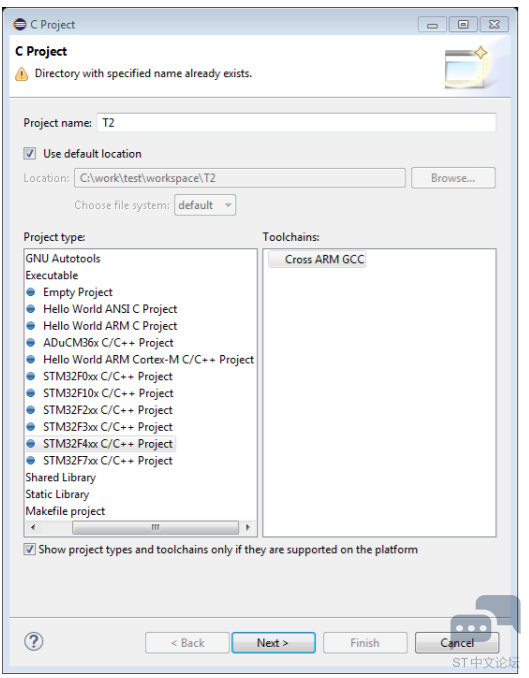The image size is (529, 678).
Task: Select GNU Autotools project type
Action: pos(63,259)
